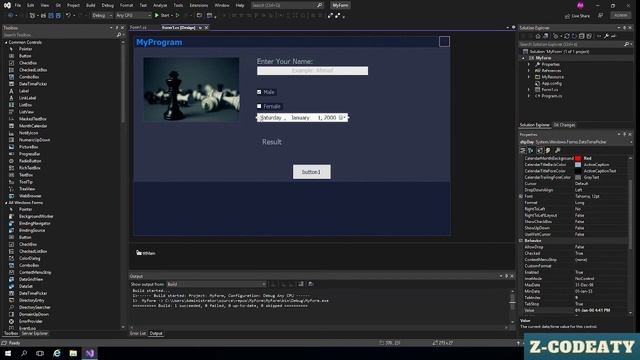This screenshot has width=640, height=360.
Task: Open File Explorer from the taskbar
Action: 73,353
